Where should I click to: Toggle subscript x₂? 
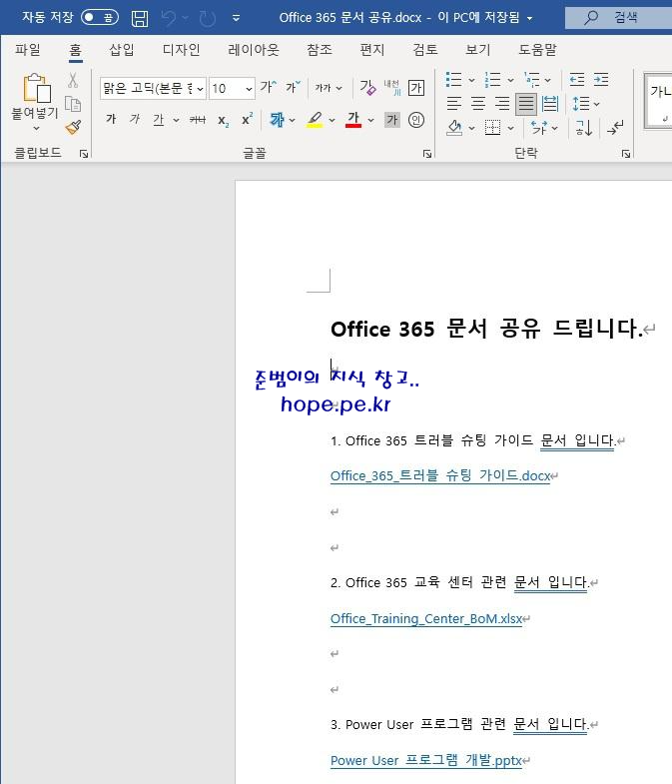[x=223, y=121]
